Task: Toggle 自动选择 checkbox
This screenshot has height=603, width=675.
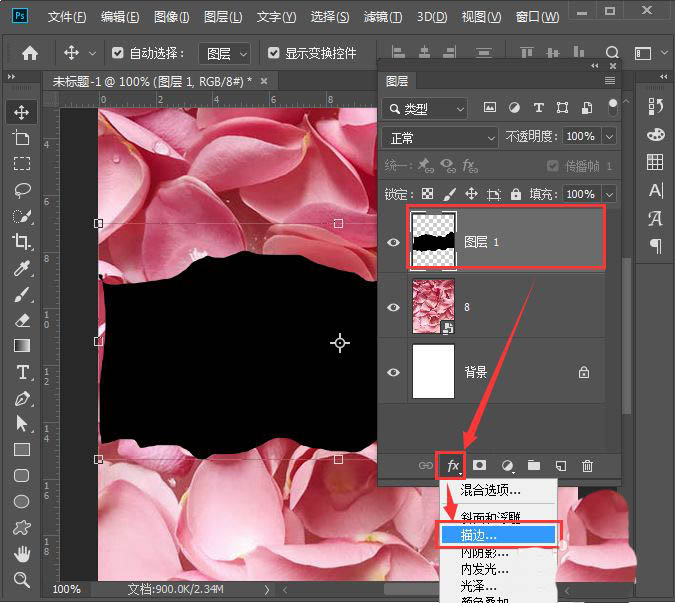Action: pos(117,53)
